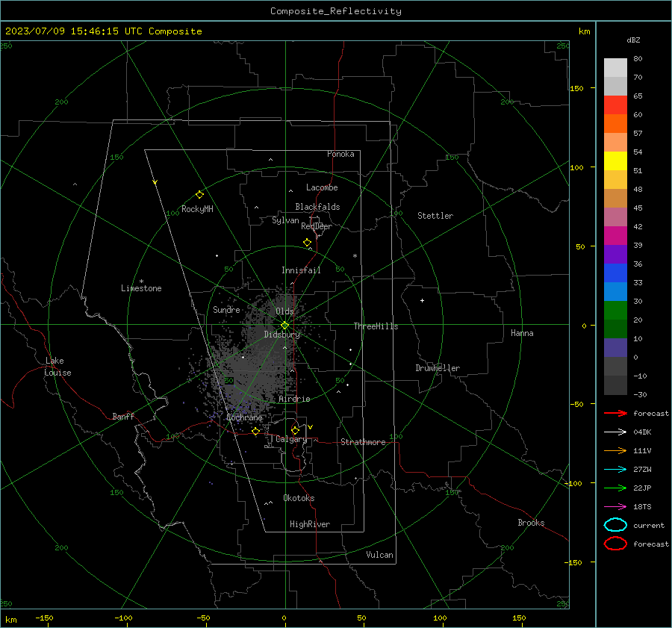The width and height of the screenshot is (672, 628).
Task: Select the Cochrane label on the map
Action: pos(244,417)
